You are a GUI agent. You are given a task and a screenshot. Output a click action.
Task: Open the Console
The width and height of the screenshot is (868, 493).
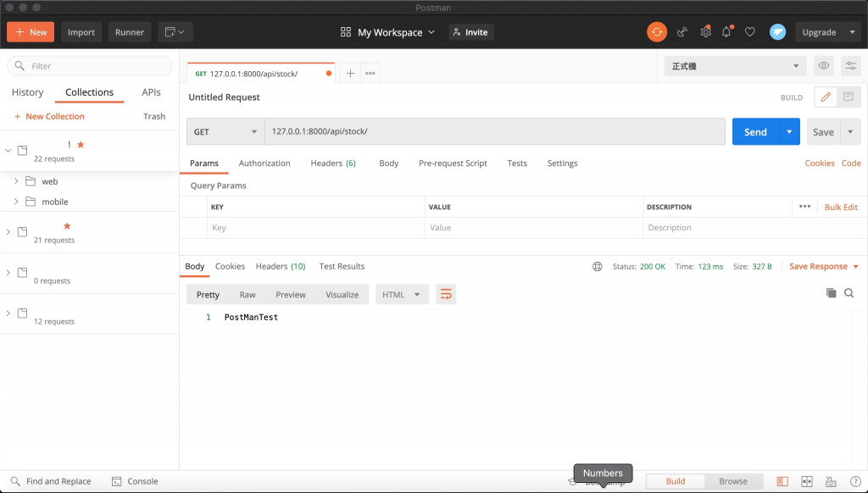[135, 481]
